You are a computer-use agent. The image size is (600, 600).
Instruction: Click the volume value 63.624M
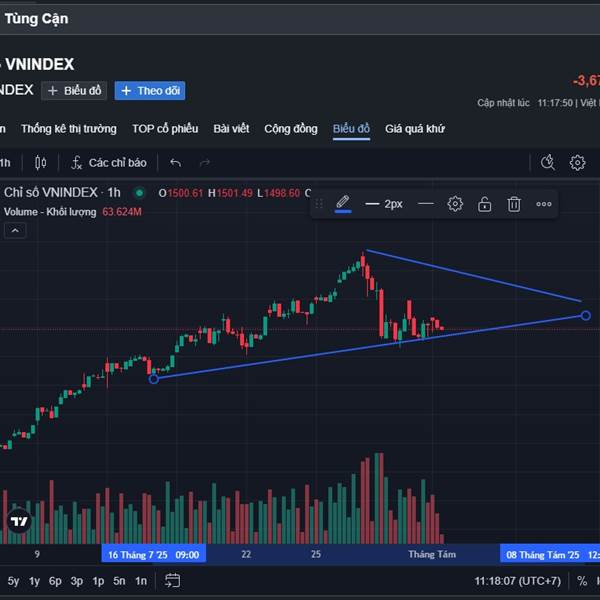(122, 212)
